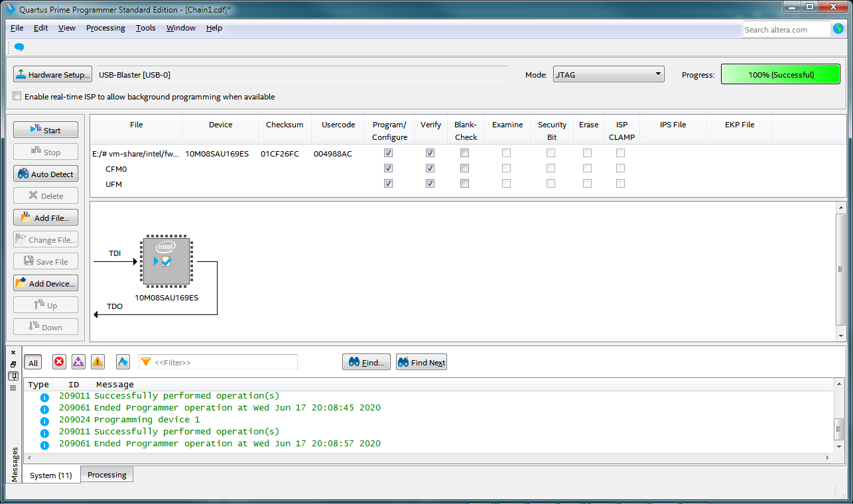
Task: Enable Blank-Check for CFM0
Action: click(465, 168)
